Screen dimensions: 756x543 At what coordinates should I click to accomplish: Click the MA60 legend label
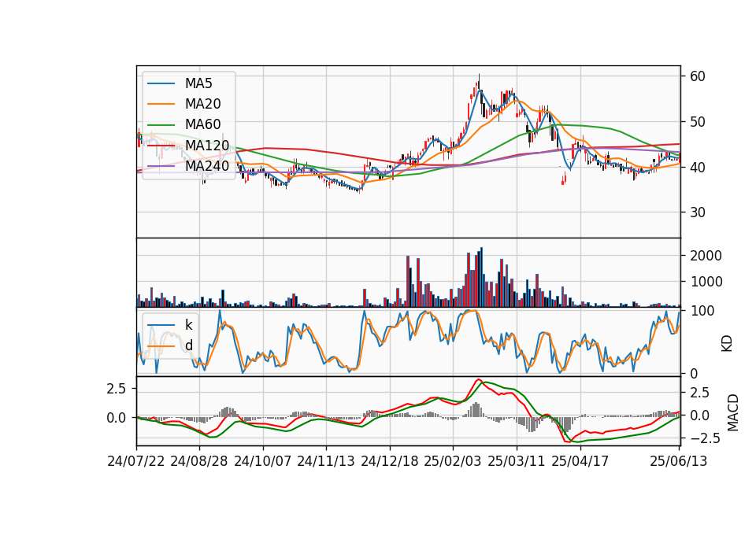coord(202,124)
